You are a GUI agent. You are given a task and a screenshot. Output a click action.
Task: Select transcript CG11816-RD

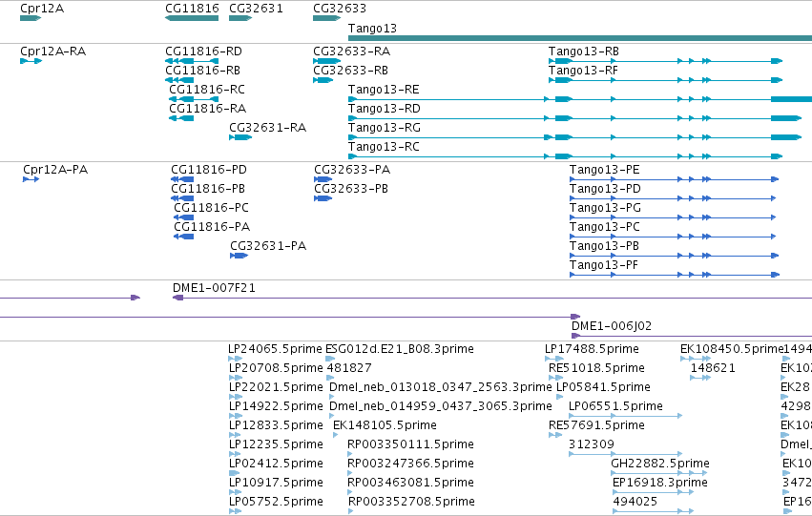(203, 52)
